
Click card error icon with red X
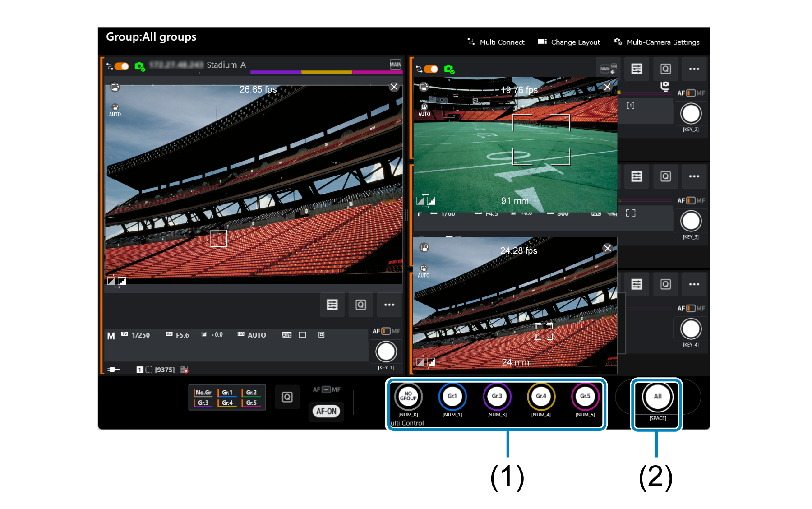tap(185, 370)
